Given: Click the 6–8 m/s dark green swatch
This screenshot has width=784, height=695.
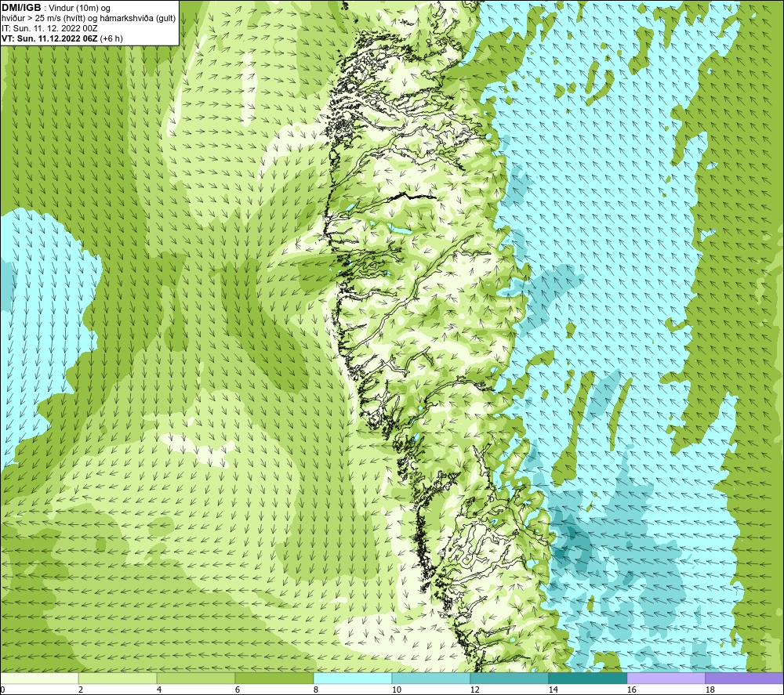Looking at the screenshot, I should coord(274,679).
